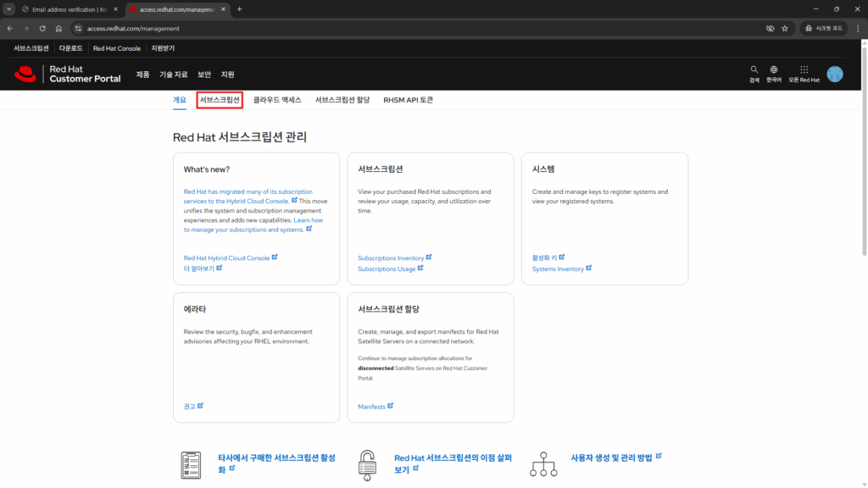The image size is (868, 488).
Task: Switch to the 서브스크립션 tab
Action: [x=220, y=100]
